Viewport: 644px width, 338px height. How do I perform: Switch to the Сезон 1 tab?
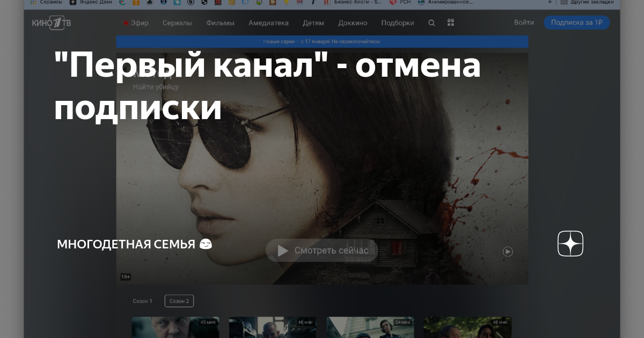pos(143,301)
